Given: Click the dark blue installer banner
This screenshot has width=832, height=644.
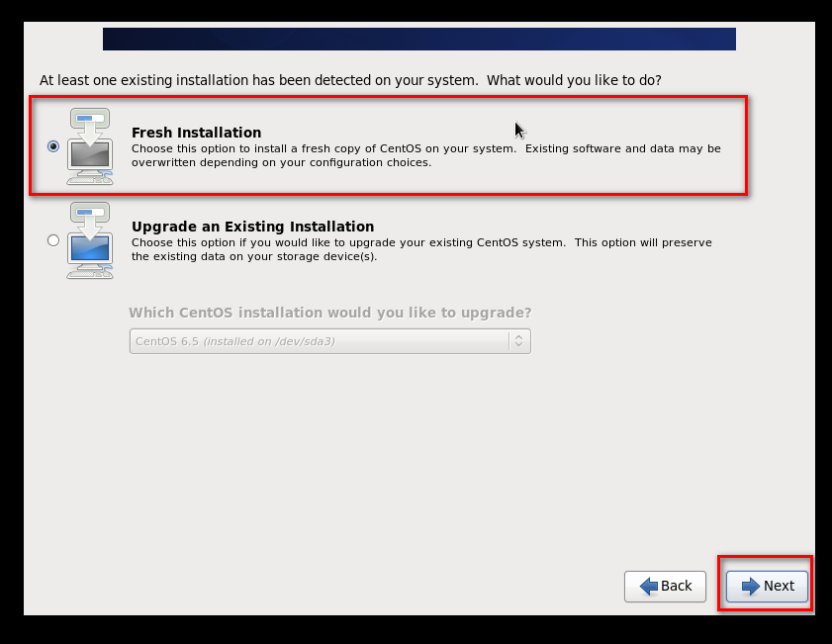Looking at the screenshot, I should click(x=419, y=40).
